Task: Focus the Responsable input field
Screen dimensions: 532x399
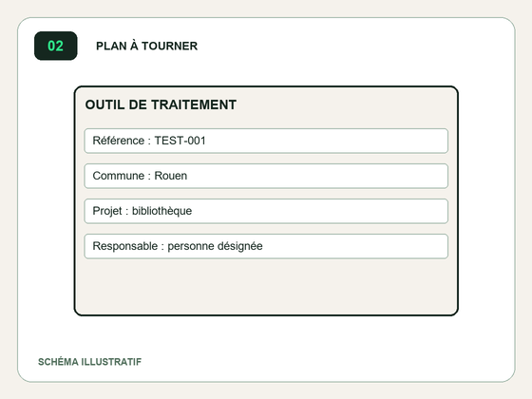Action: 266,246
